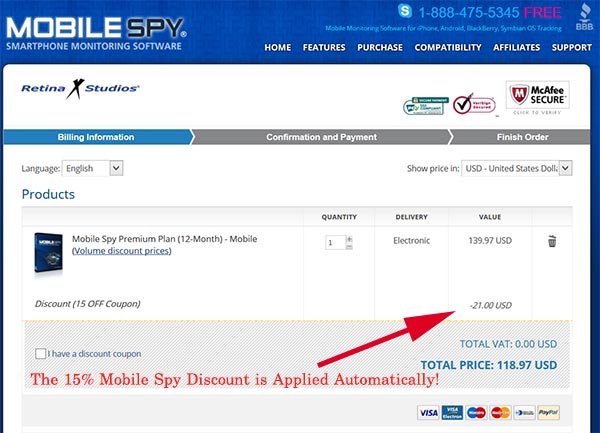Click the PayPal payment icon
The width and height of the screenshot is (600, 433).
pyautogui.click(x=548, y=413)
